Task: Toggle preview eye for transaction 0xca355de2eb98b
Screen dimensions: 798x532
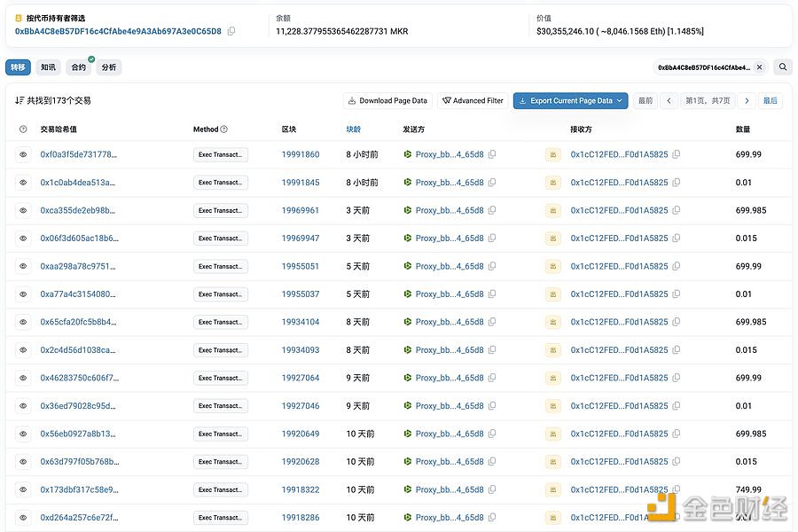Action: (23, 210)
